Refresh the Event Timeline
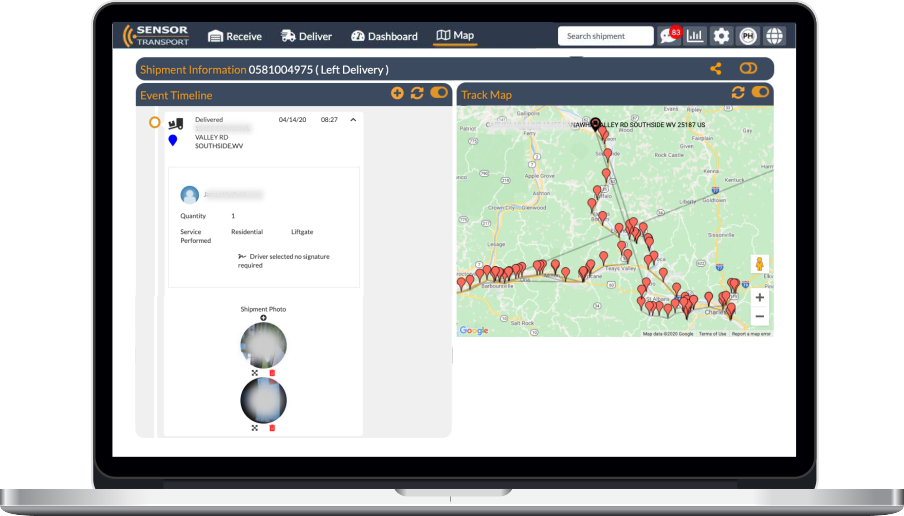This screenshot has height=516, width=904. pos(417,94)
